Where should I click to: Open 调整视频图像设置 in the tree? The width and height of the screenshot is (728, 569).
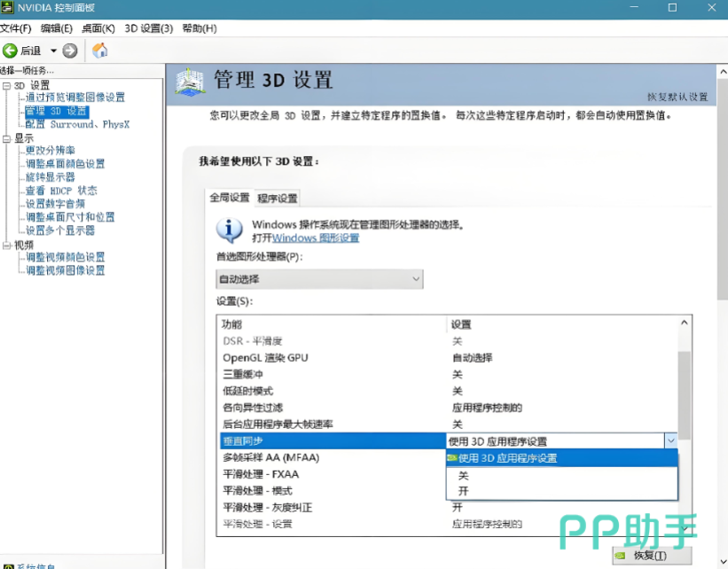pos(65,270)
